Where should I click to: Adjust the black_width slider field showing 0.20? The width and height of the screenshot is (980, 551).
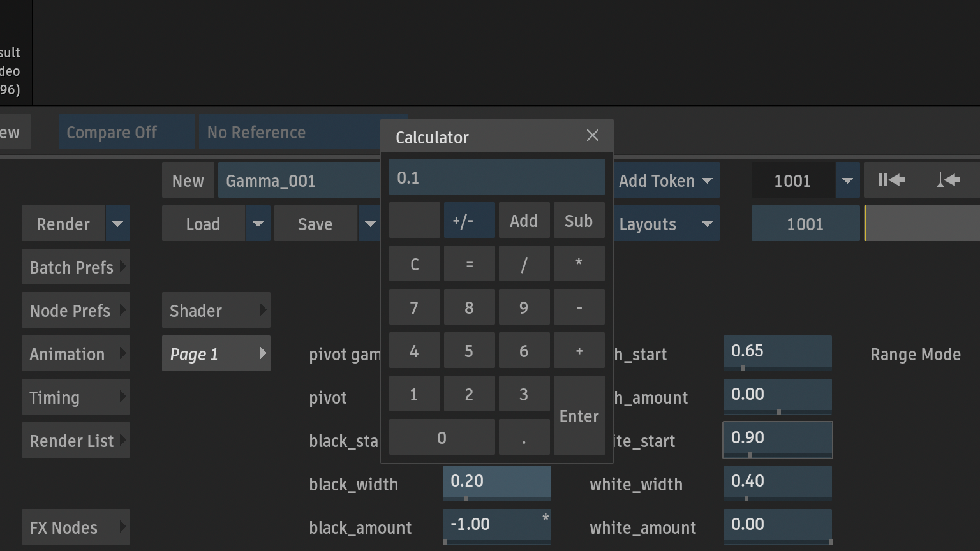tap(497, 483)
